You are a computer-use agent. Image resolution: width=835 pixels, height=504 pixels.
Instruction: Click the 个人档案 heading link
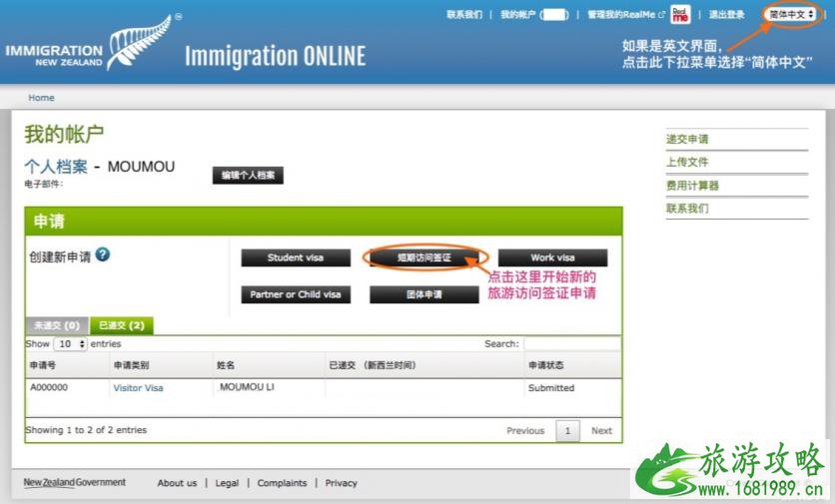[x=56, y=167]
